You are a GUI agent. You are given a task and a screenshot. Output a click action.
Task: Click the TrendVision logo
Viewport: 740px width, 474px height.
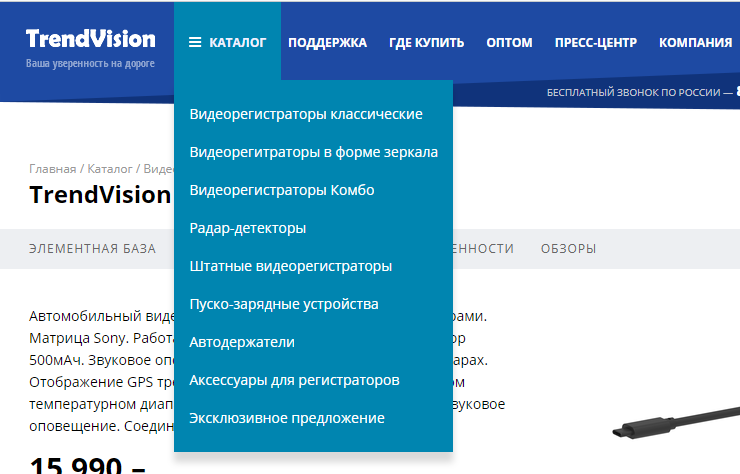(x=90, y=40)
